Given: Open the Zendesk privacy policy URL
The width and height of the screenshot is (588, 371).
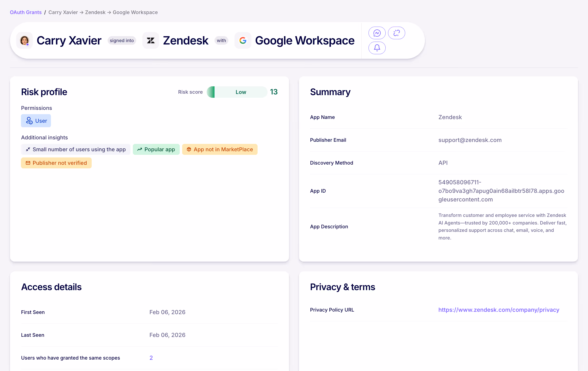Looking at the screenshot, I should (x=499, y=310).
